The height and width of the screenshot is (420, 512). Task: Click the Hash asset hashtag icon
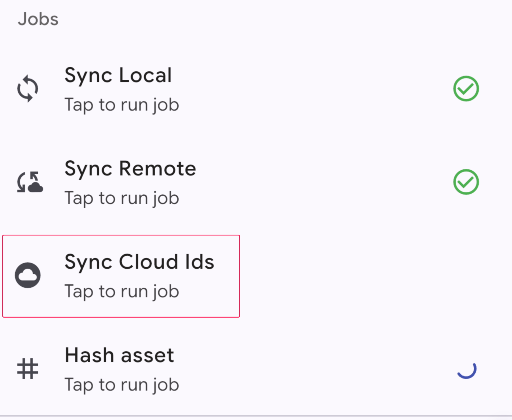tap(28, 369)
